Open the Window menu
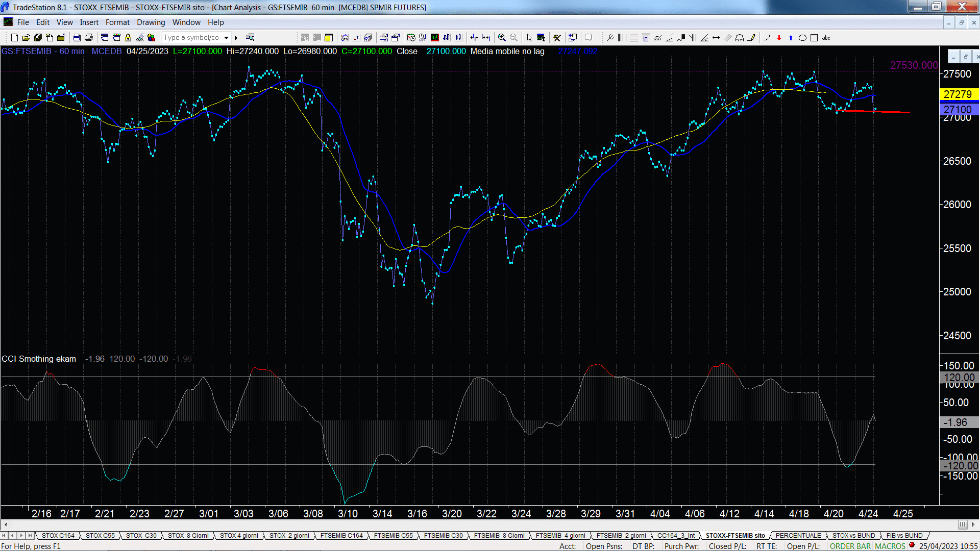 186,22
